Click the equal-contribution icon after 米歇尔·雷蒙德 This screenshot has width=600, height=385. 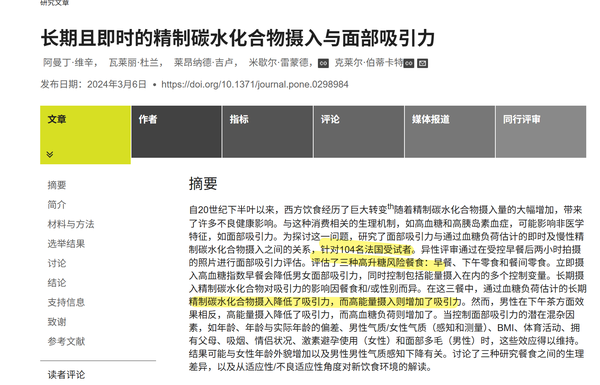point(323,63)
